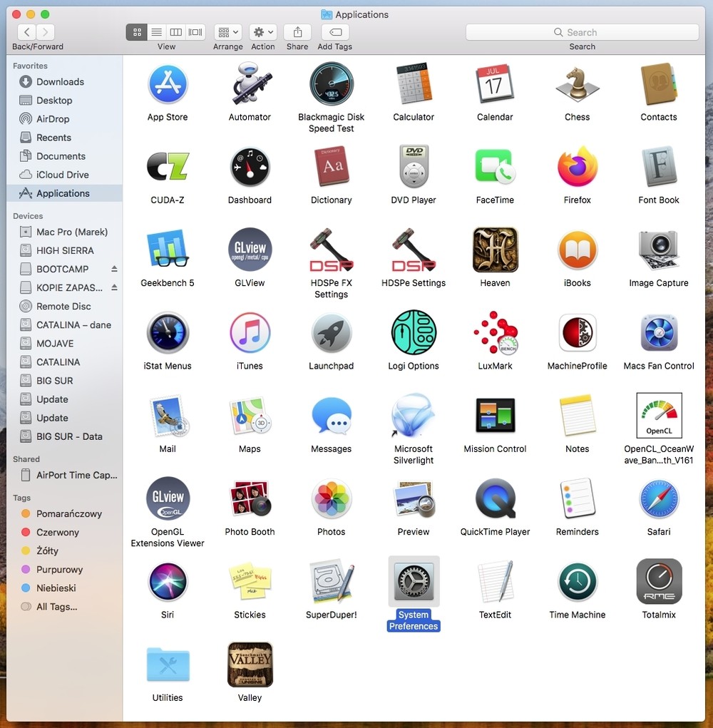The image size is (713, 728).
Task: Open Downloads in the sidebar
Action: (64, 82)
